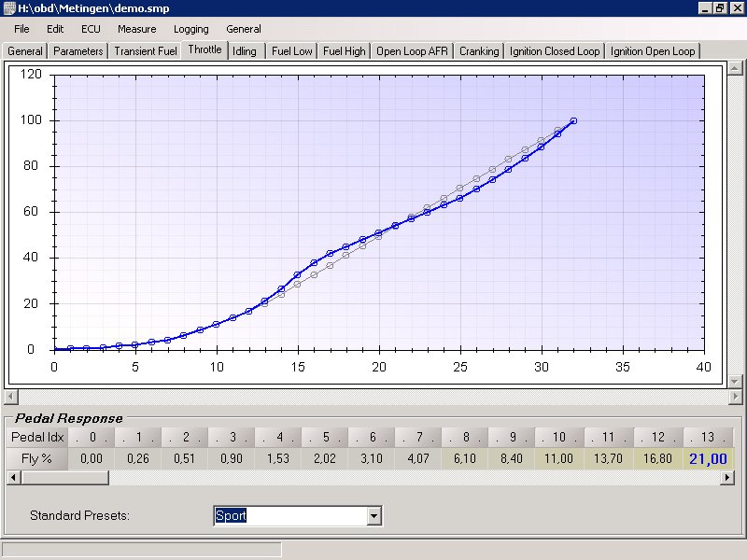
Task: Click the curve endpoint at 100 percent
Action: click(x=573, y=121)
